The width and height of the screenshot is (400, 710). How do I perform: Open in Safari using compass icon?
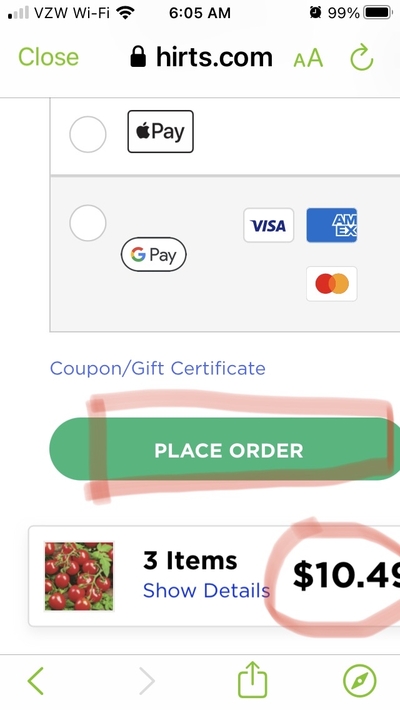point(360,680)
